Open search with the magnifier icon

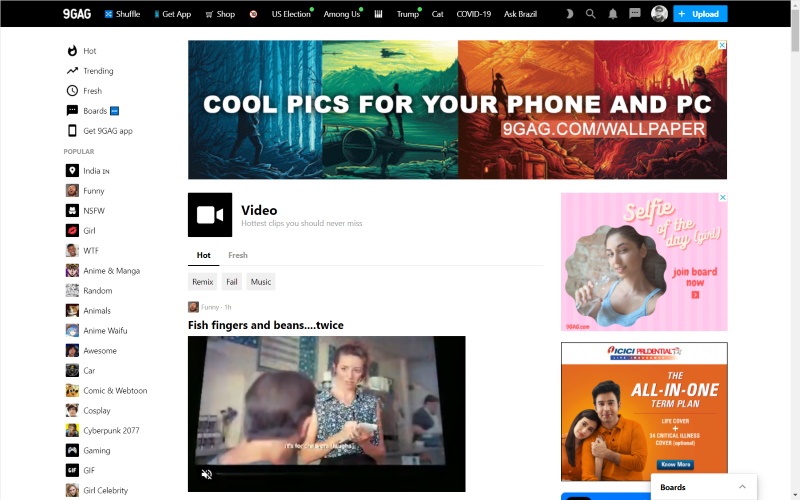click(x=591, y=14)
